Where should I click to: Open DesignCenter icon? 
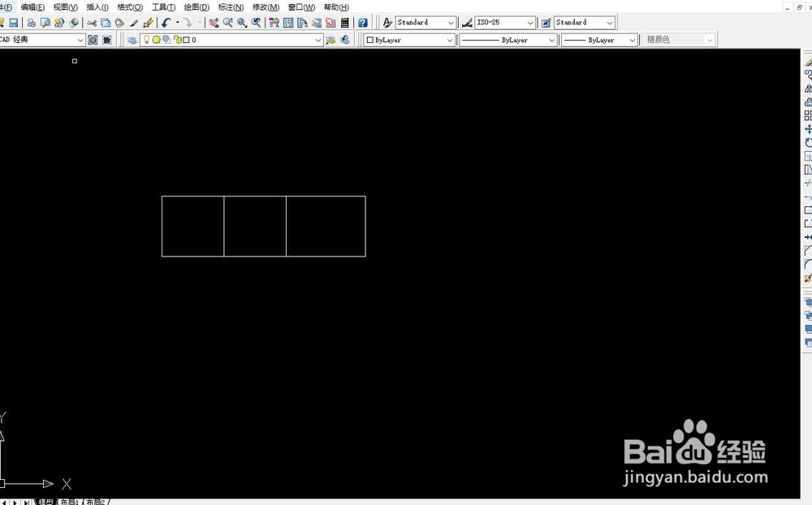click(288, 23)
